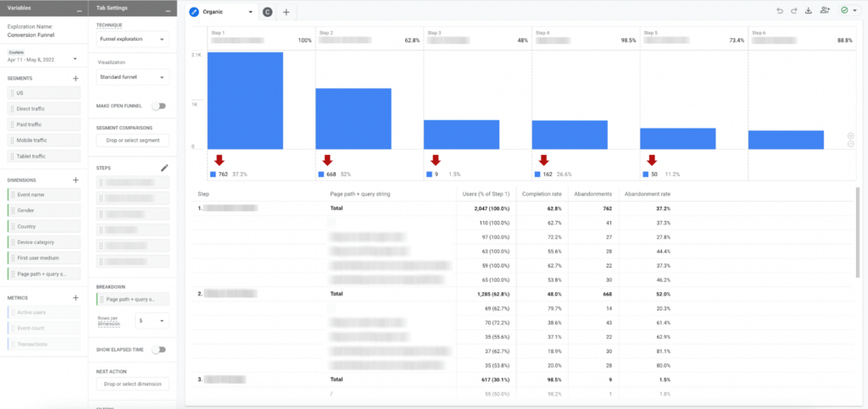Screen dimensions: 868x409
Task: Toggle Show Elapsed Time switch
Action: [159, 350]
